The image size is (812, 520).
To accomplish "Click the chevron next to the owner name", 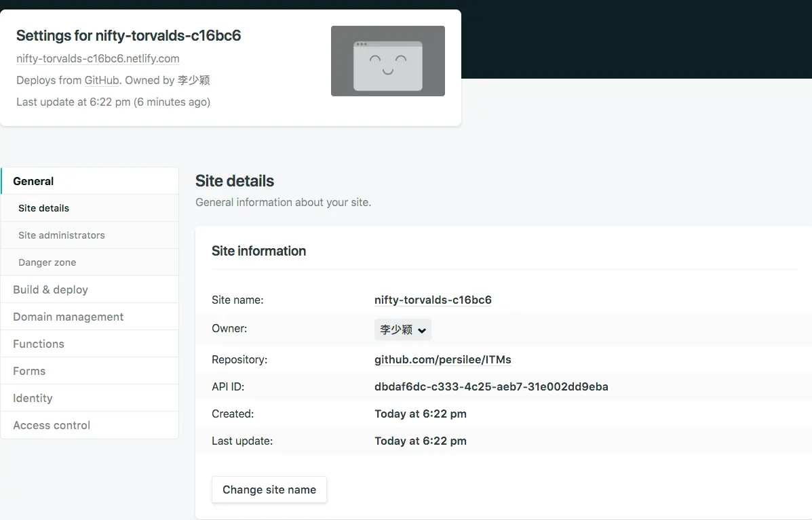I will (x=423, y=330).
